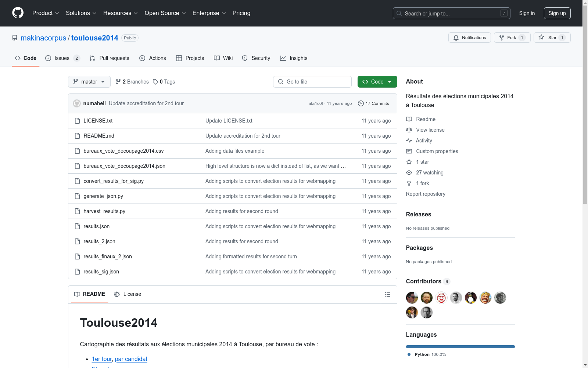
Task: Click the file icon beside generate_json.py
Action: pyautogui.click(x=77, y=196)
